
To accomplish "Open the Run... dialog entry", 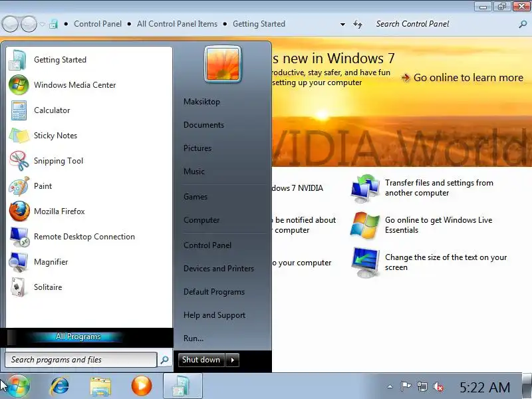I will click(x=194, y=338).
